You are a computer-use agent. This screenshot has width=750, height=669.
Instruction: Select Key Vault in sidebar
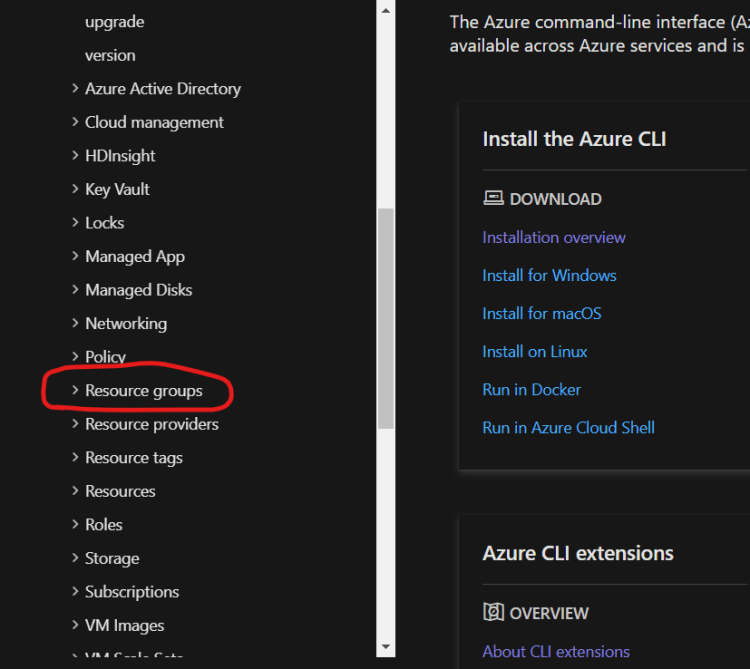point(117,189)
